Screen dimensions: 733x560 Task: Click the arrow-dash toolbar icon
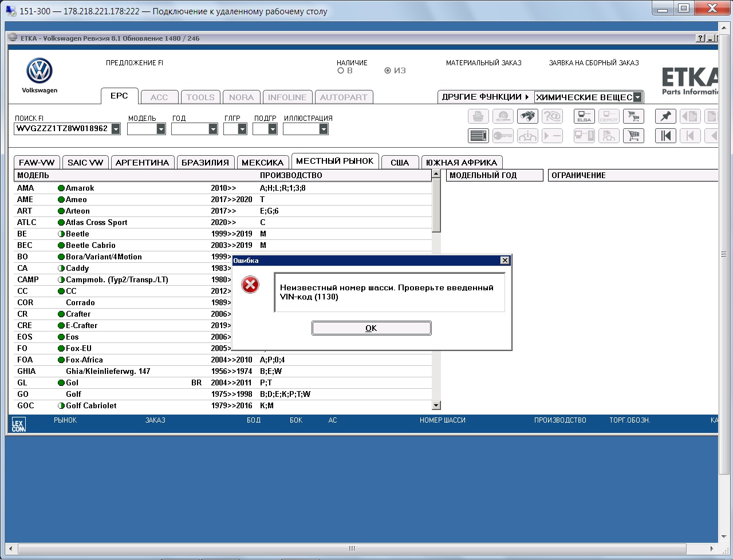tap(552, 136)
